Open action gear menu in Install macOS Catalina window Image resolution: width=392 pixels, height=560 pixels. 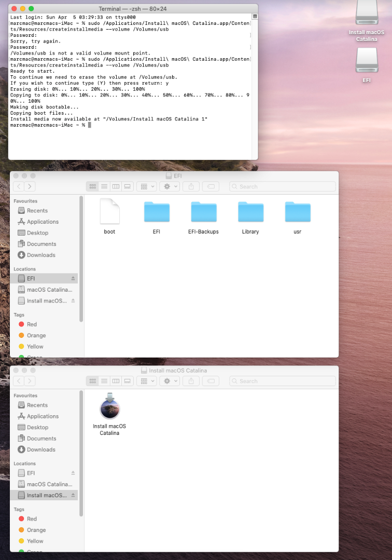tap(170, 381)
